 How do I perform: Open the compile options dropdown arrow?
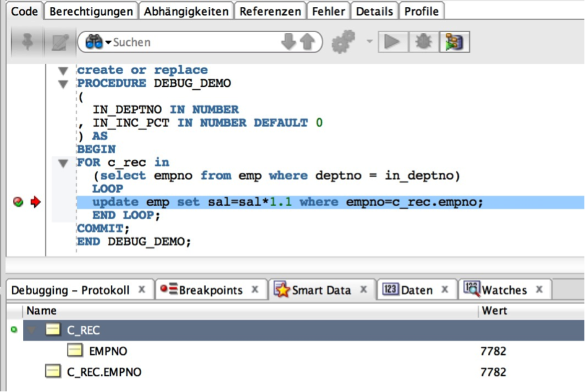tap(370, 41)
